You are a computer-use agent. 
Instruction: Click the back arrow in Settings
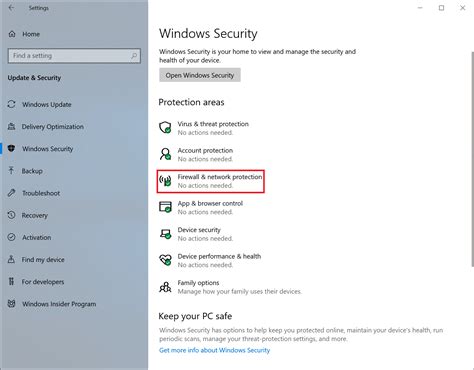(11, 8)
